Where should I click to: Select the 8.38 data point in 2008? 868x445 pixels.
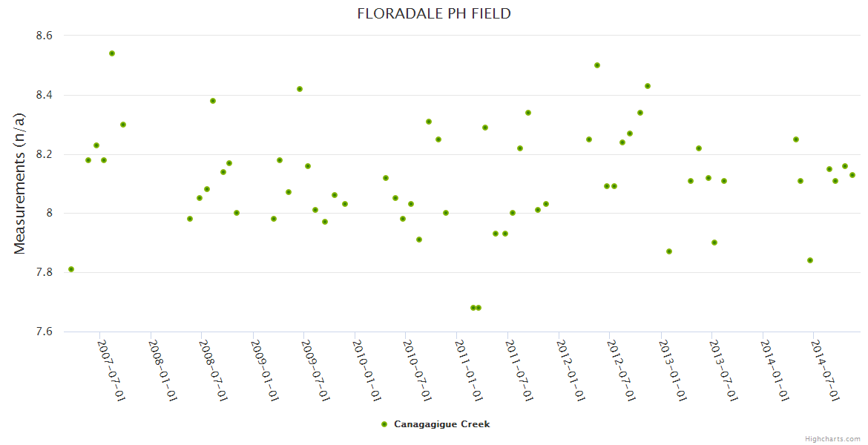coord(213,101)
